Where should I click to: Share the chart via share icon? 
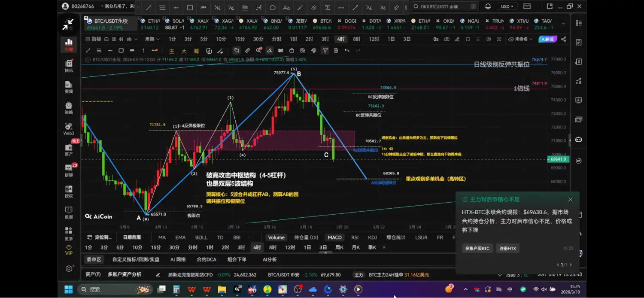[563, 39]
